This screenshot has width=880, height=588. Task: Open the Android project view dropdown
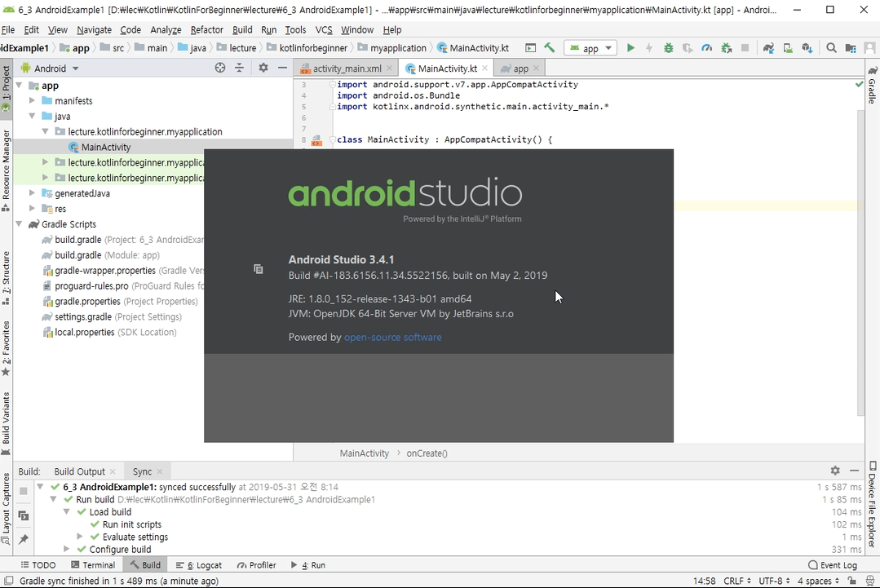[50, 69]
